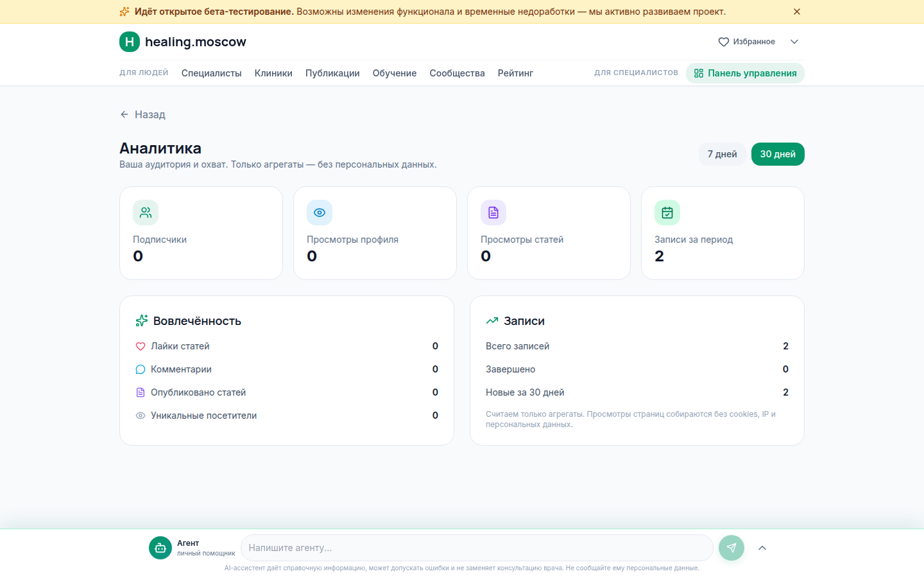Open Панель управления

point(745,73)
